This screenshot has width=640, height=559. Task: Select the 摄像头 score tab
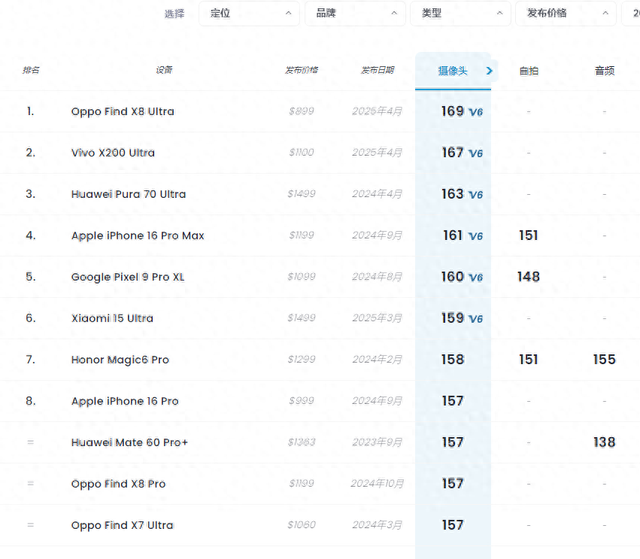tap(453, 71)
